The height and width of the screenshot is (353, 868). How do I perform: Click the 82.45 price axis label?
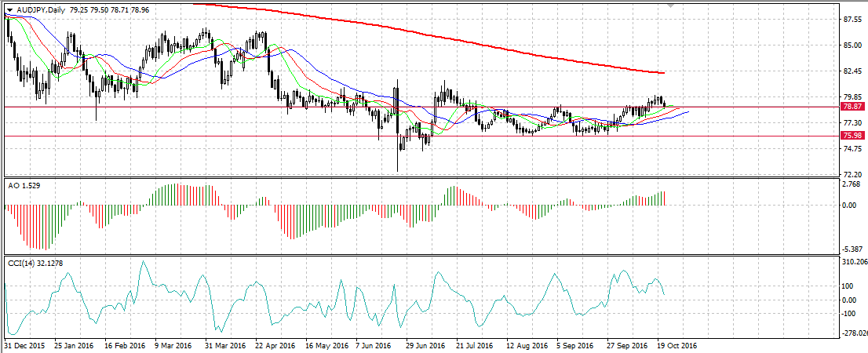pyautogui.click(x=851, y=71)
